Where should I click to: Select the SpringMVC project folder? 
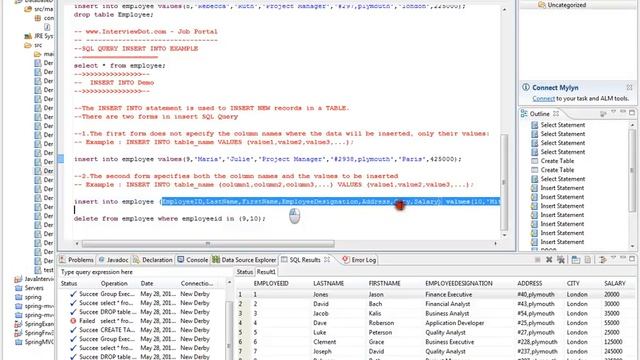(x=34, y=342)
